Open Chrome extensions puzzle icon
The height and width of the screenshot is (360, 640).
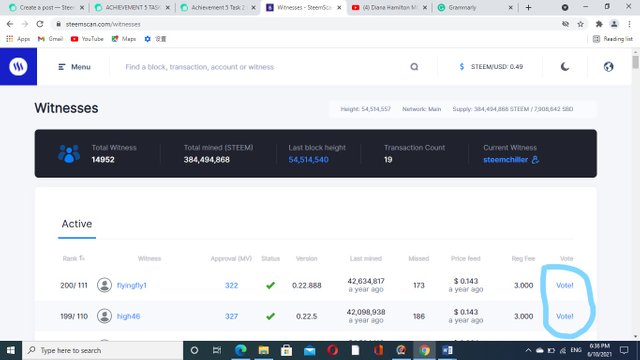(x=599, y=24)
